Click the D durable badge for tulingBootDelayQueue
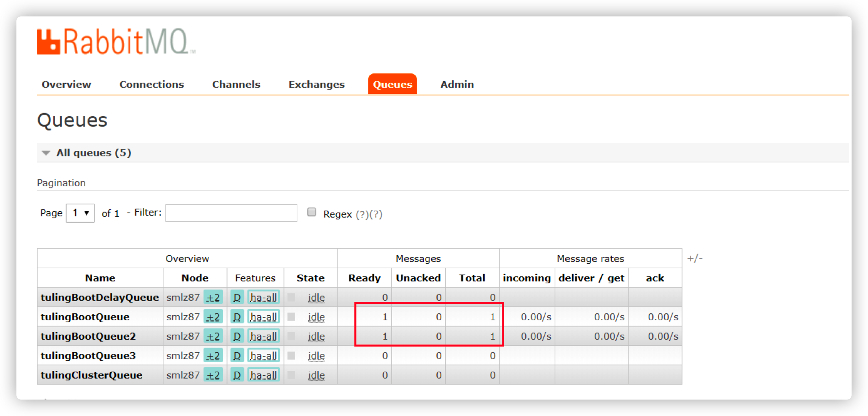 pos(237,297)
